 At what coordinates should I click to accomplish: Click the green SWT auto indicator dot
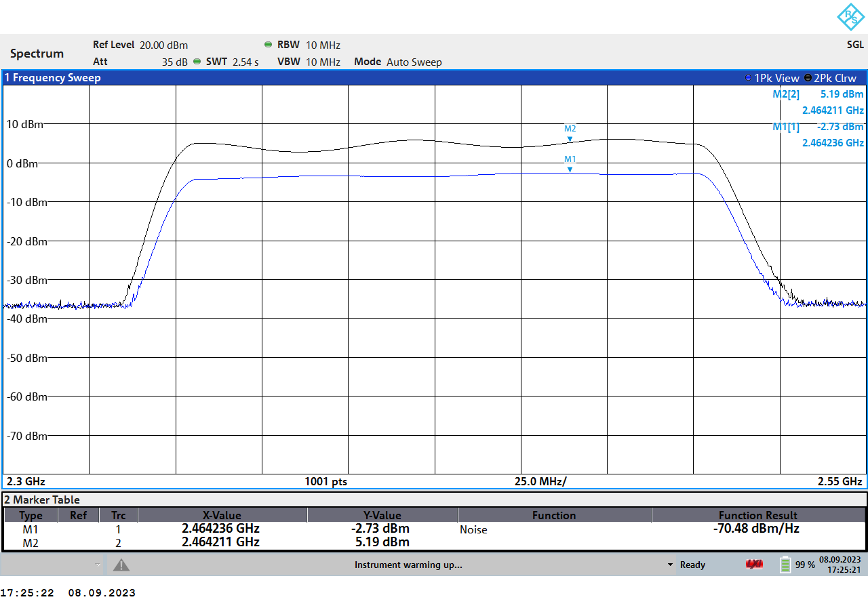click(x=197, y=62)
